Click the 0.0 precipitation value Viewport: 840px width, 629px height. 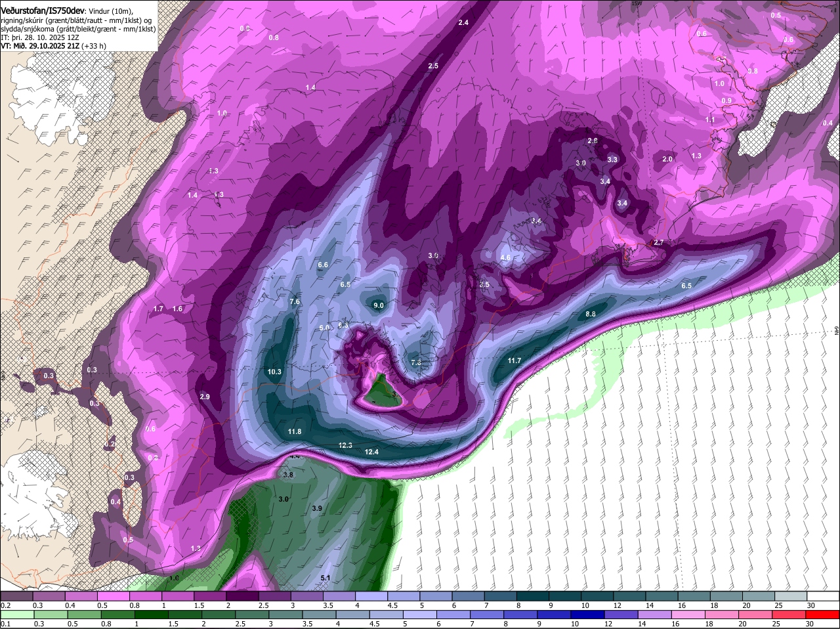245,28
